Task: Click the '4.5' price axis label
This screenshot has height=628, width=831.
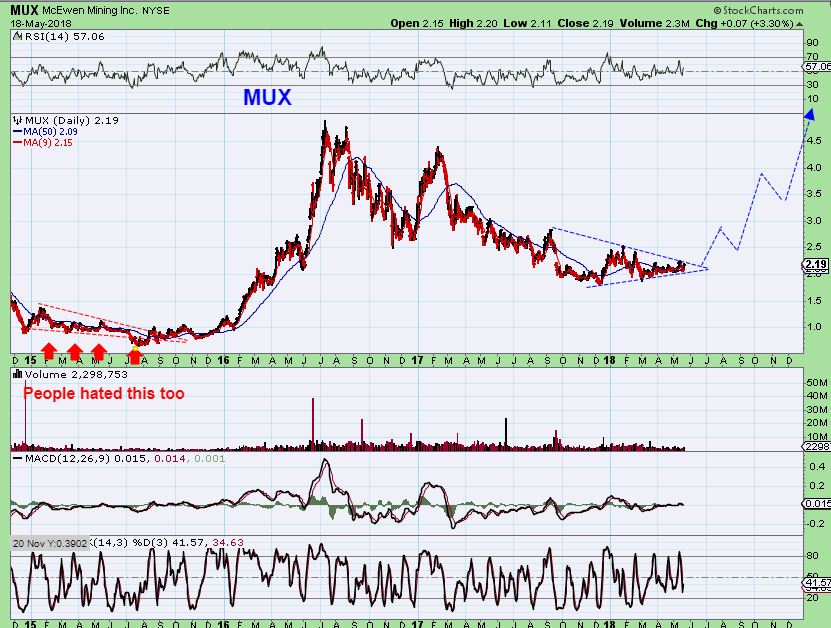Action: [812, 141]
